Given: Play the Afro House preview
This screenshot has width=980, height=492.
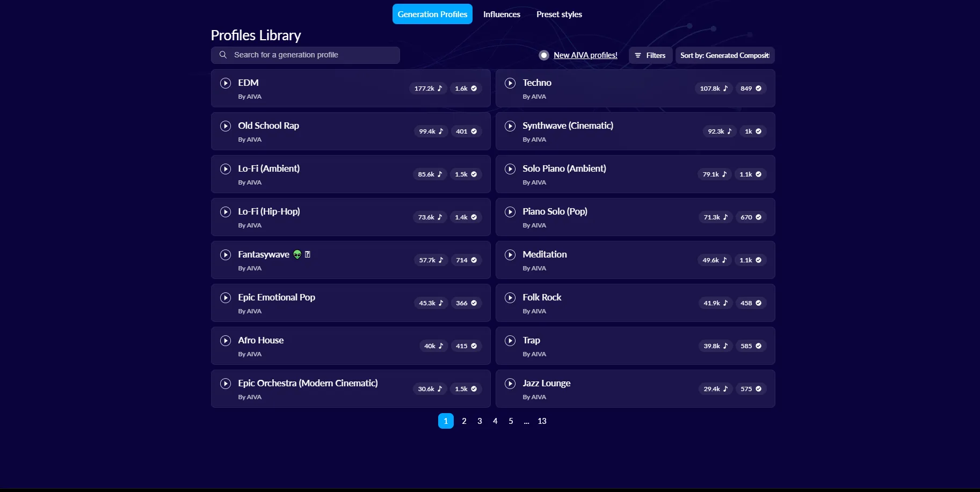Looking at the screenshot, I should click(226, 341).
